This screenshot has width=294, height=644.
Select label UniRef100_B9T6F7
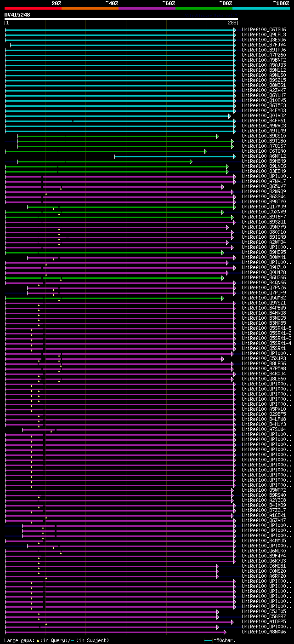click(264, 217)
